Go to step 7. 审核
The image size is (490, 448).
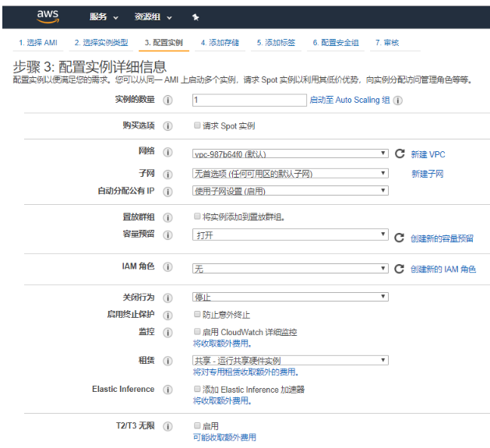pyautogui.click(x=387, y=43)
